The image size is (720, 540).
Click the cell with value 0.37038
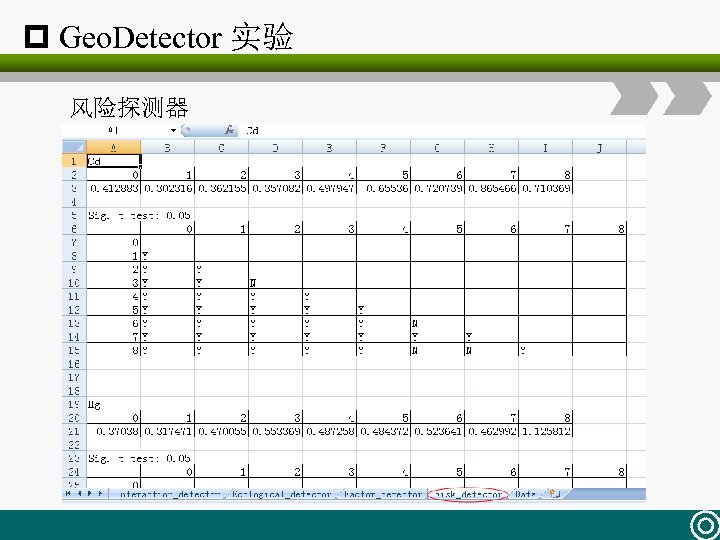click(x=114, y=431)
